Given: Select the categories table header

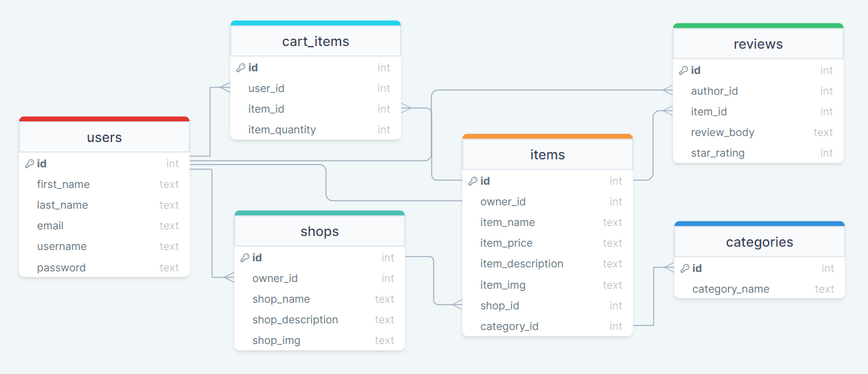Looking at the screenshot, I should pos(760,242).
